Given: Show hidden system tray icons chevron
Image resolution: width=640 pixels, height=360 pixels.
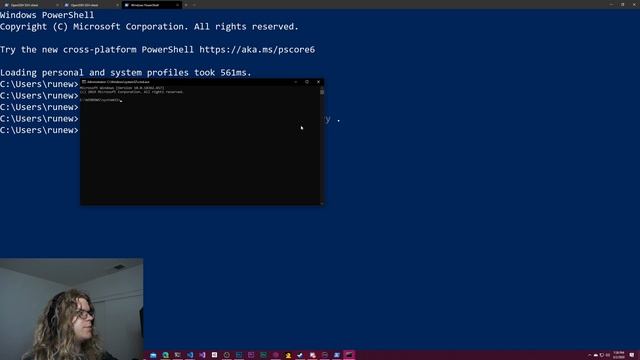Looking at the screenshot, I should point(589,355).
